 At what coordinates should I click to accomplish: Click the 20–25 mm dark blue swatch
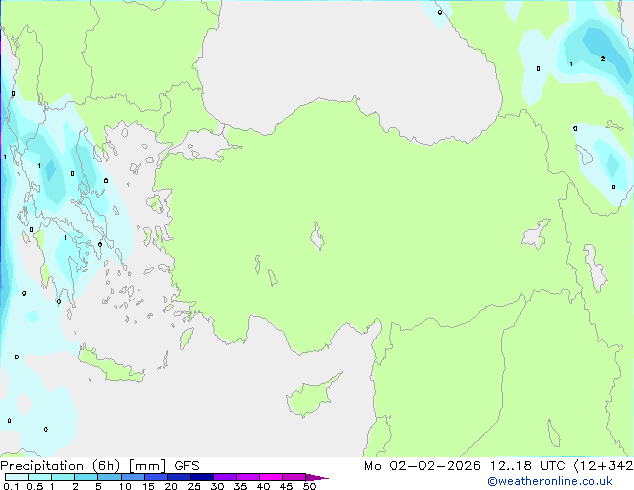coord(179,477)
